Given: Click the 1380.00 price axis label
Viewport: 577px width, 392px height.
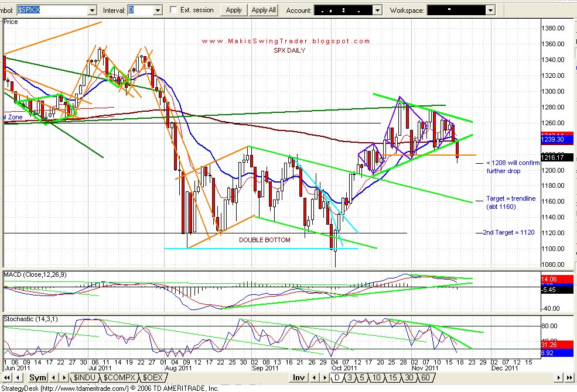Looking at the screenshot, I should (x=553, y=28).
